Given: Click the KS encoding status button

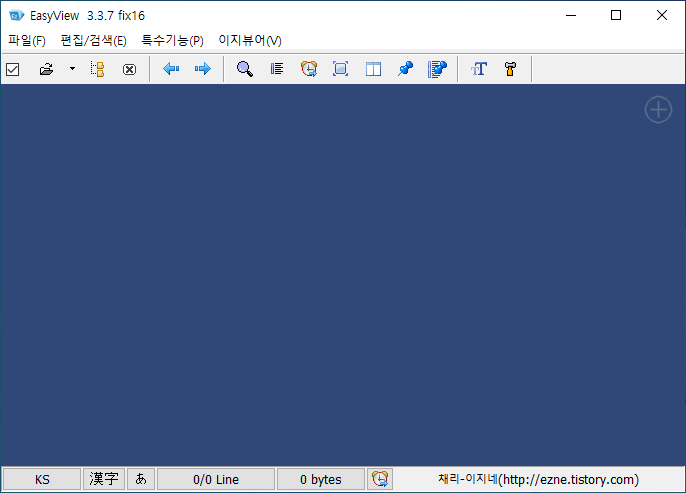Looking at the screenshot, I should (42, 480).
